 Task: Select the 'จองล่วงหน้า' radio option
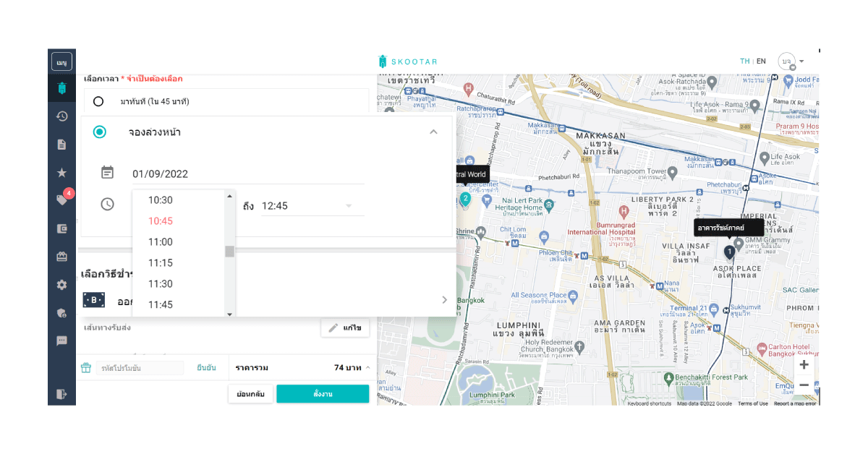pos(100,132)
